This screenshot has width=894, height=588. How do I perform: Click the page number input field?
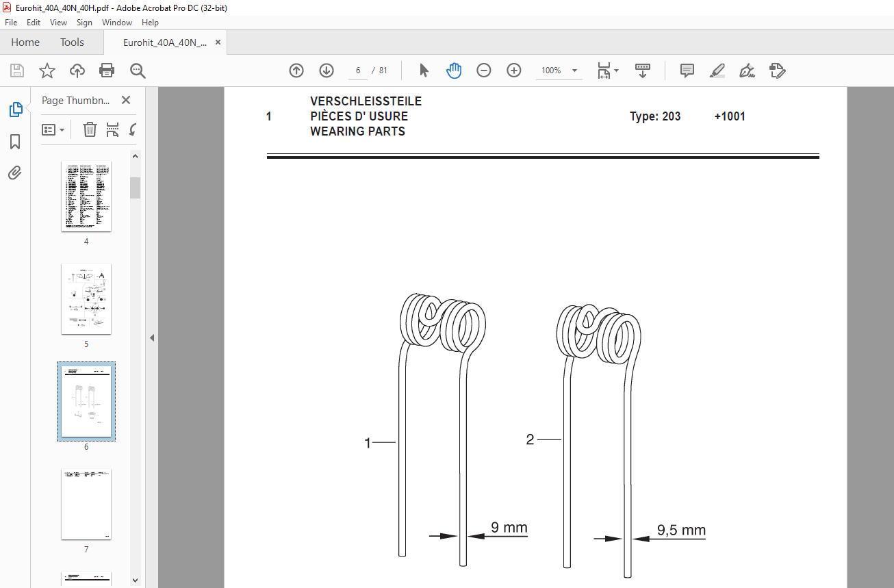[357, 71]
